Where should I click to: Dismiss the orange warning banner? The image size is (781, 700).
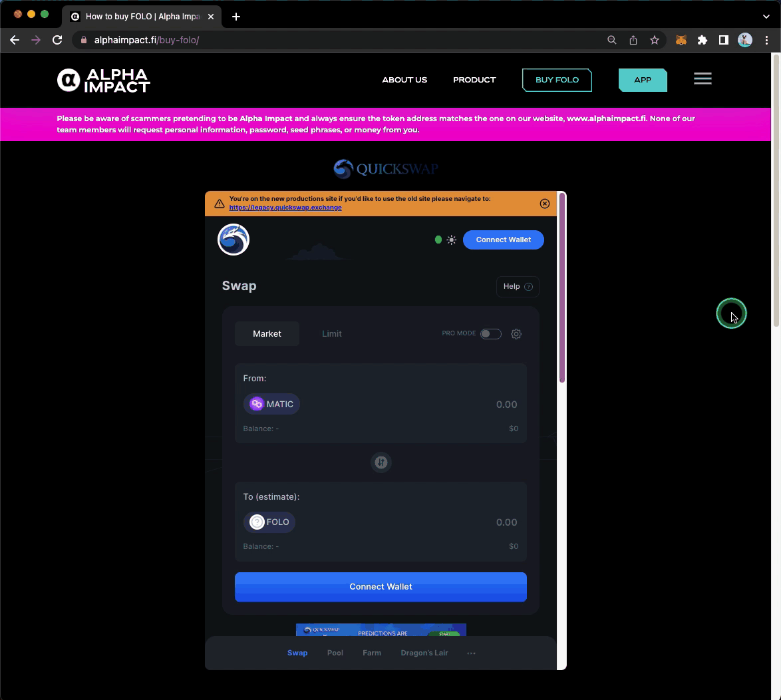click(x=544, y=203)
